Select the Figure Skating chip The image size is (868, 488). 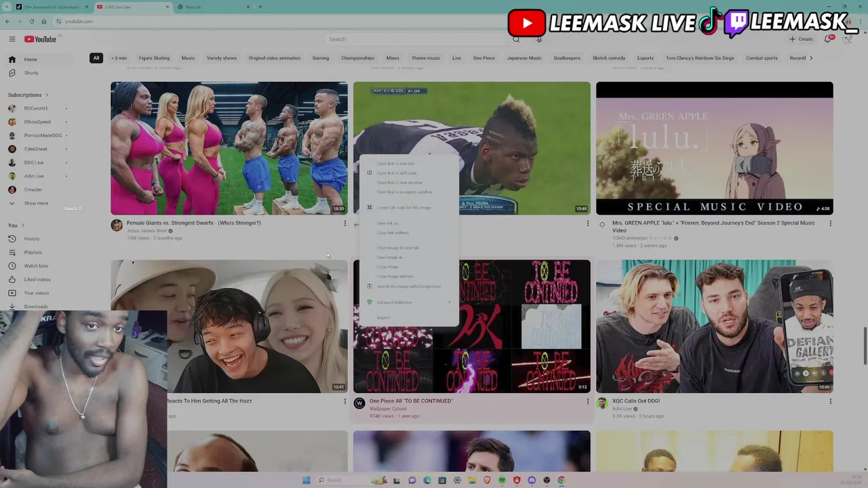154,58
